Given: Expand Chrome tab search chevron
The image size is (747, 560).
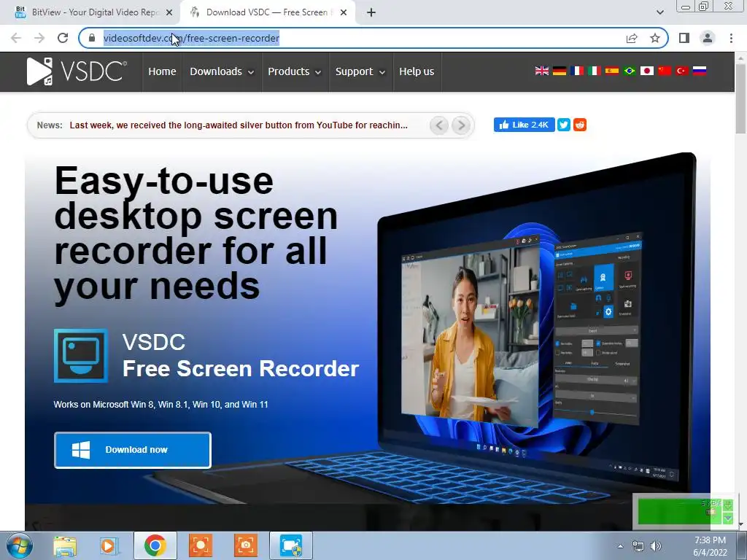Looking at the screenshot, I should click(x=659, y=12).
